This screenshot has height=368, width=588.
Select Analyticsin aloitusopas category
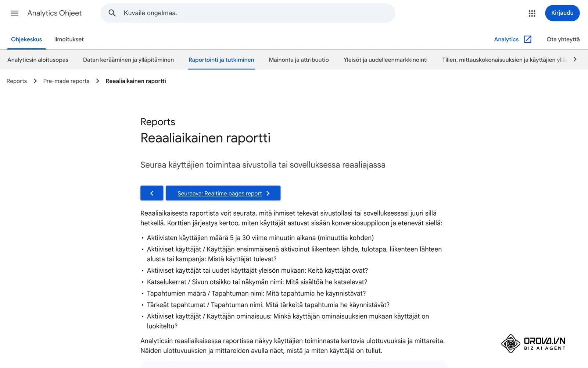[x=38, y=60]
